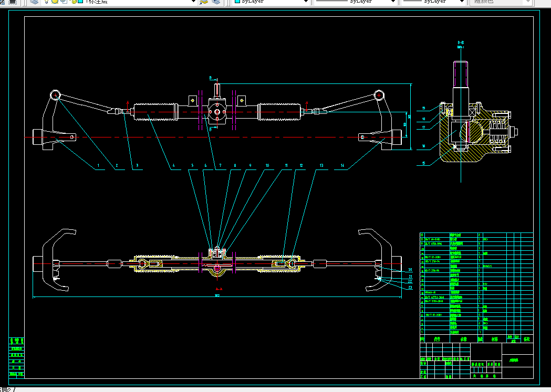Select callout number 4 in the drawing
Screen dimensions: 551x392
pyautogui.click(x=173, y=166)
